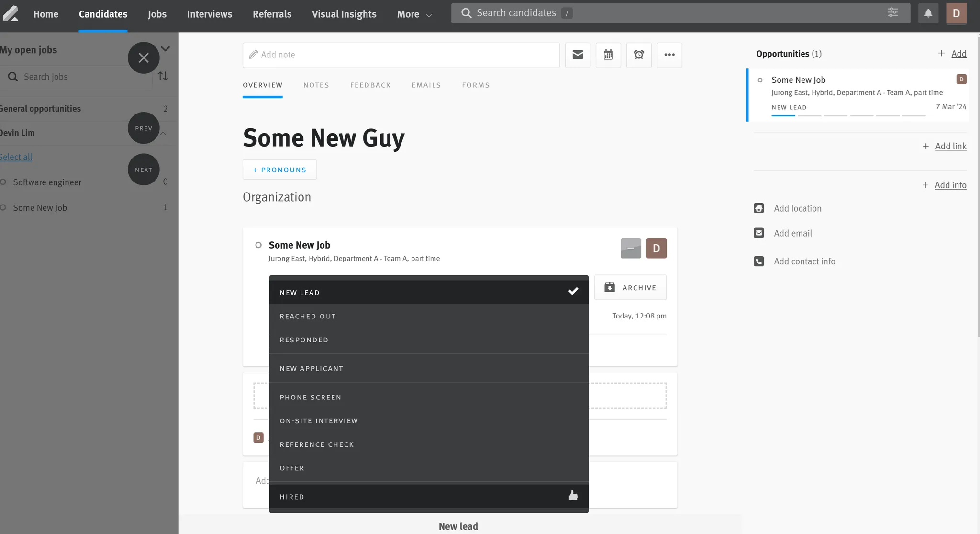Click the Lever logo icon
Viewport: 980px width, 534px height.
tap(11, 13)
